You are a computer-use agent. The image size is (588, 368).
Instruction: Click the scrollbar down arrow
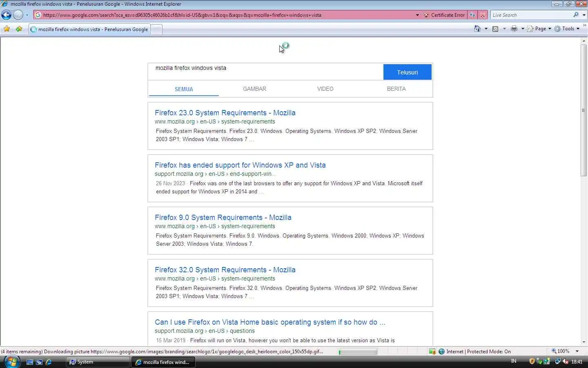584,342
